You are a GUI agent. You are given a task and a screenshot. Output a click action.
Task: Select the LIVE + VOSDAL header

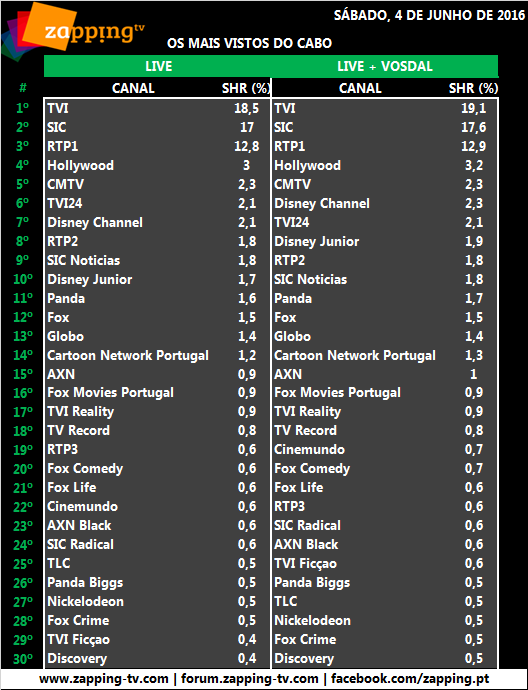(x=385, y=66)
